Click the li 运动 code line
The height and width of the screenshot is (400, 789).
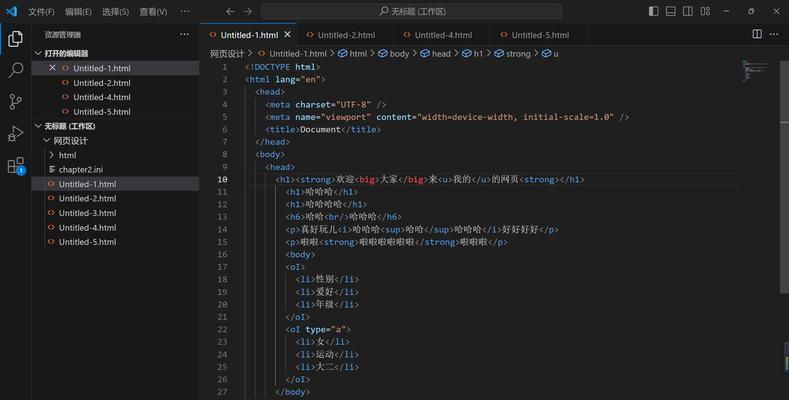[327, 354]
